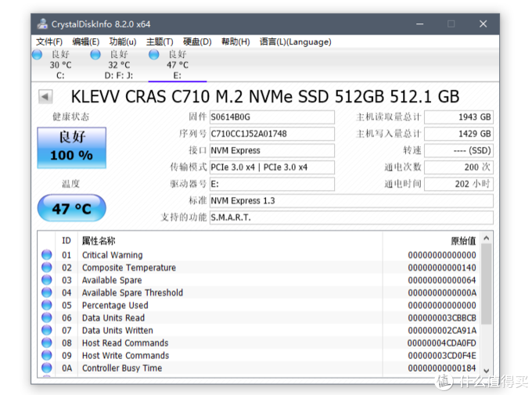This screenshot has height=395, width=532.
Task: Click the raw value 000000003CBBCB
Action: coord(442,318)
